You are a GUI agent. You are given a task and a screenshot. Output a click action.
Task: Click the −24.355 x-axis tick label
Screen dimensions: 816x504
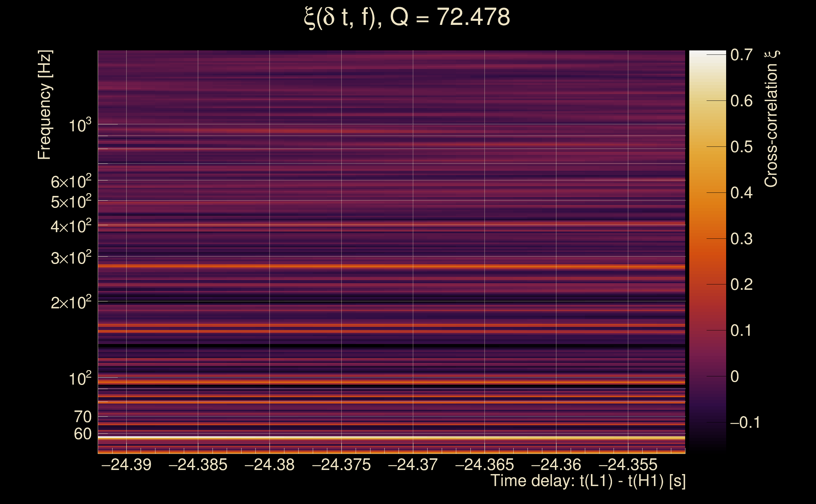pyautogui.click(x=628, y=465)
